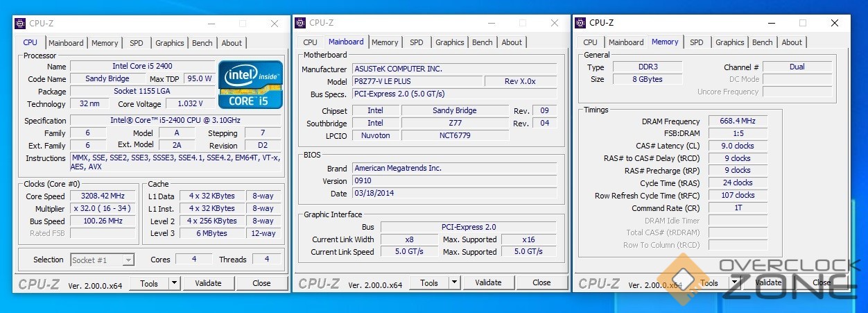Screen dimensions: 868x313
Task: Open SPD tab in Memory window
Action: (696, 42)
